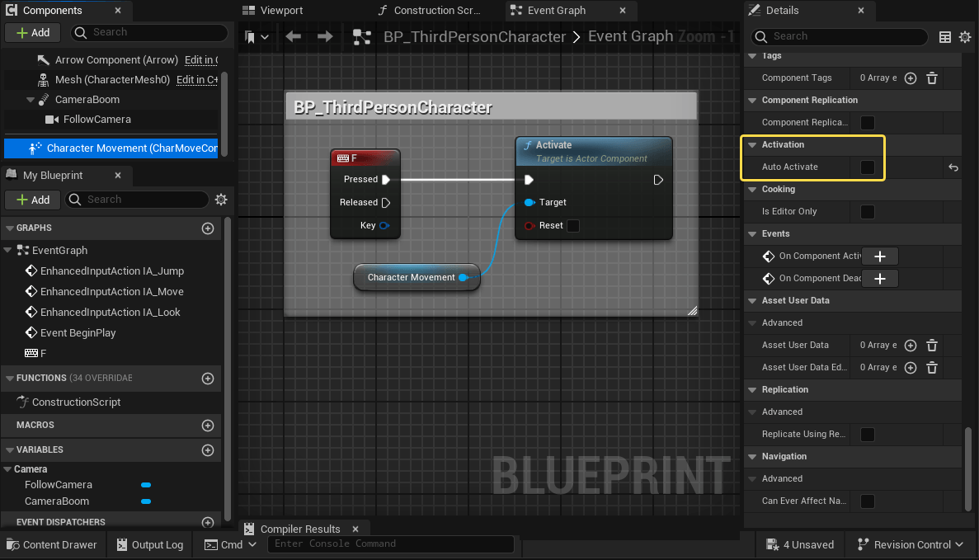Add a new event dispatcher plus icon
979x560 pixels.
point(208,522)
